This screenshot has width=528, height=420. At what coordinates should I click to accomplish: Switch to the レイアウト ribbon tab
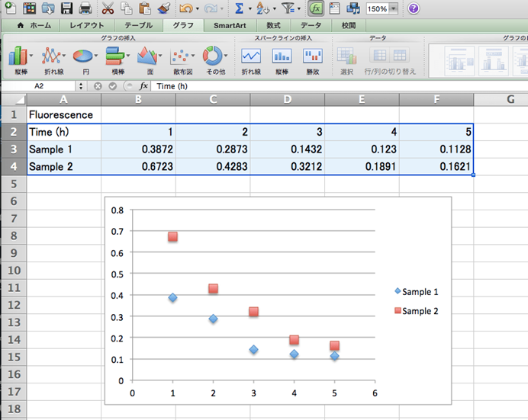pyautogui.click(x=87, y=25)
